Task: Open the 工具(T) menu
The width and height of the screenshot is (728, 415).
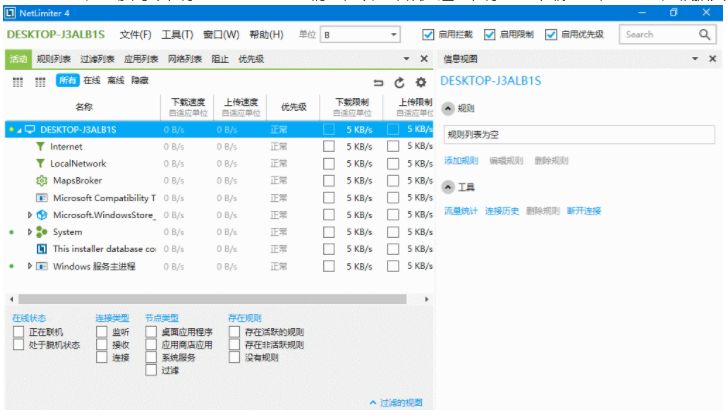Action: coord(177,35)
